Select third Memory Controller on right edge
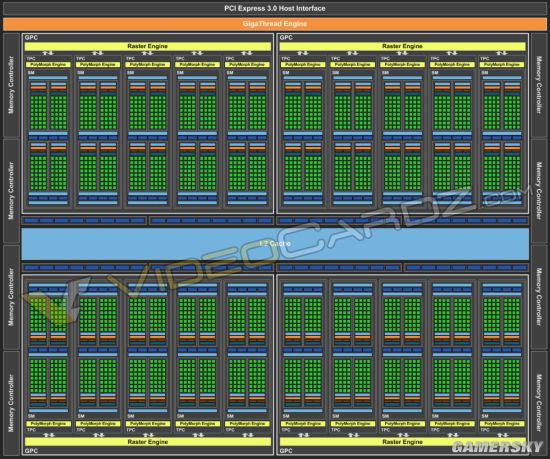This screenshot has width=550, height=459. click(539, 297)
